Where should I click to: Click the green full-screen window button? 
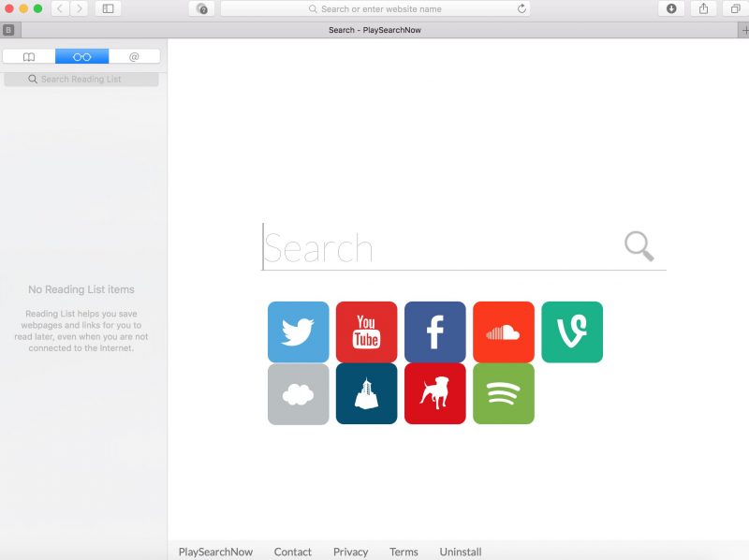click(37, 8)
